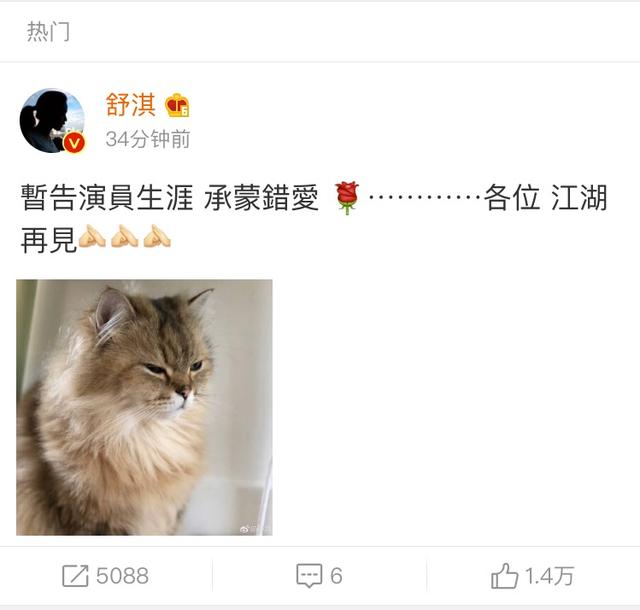Tap the red rose emoji in the post

point(347,198)
